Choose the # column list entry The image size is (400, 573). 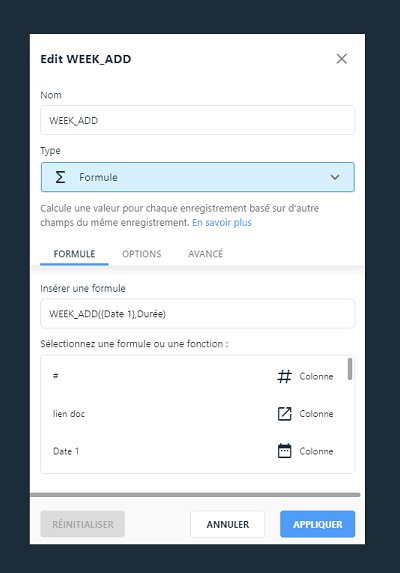tap(194, 376)
